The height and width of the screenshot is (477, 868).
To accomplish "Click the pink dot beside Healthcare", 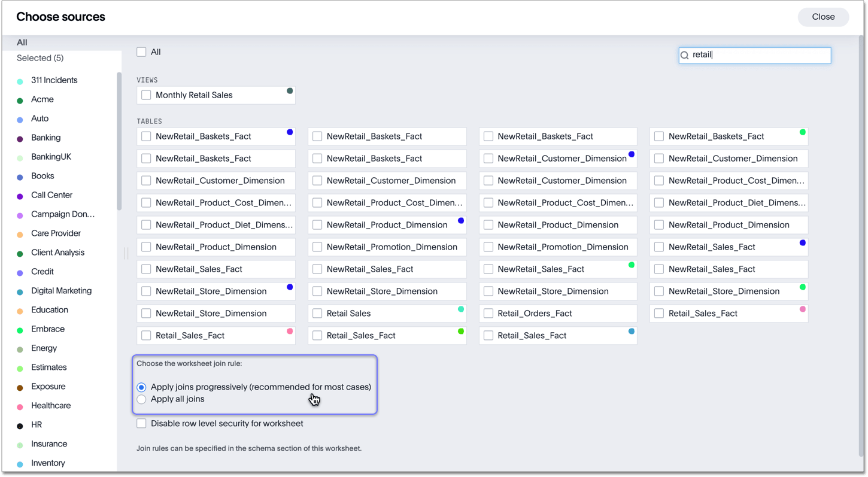I will 20,407.
